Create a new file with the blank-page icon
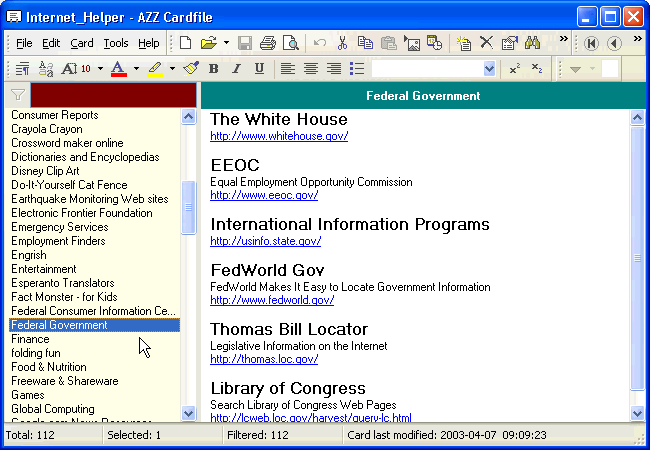 click(x=185, y=43)
